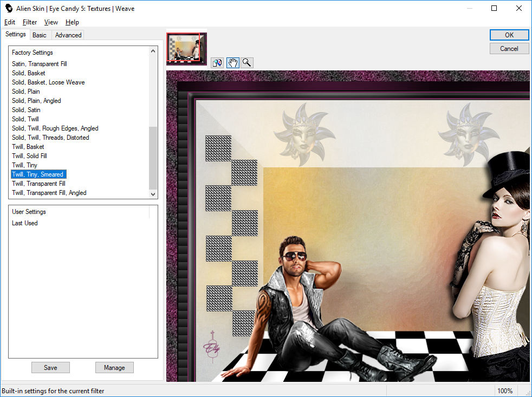532x397 pixels.
Task: Click the Alien Skin logo in title bar
Action: (x=9, y=8)
